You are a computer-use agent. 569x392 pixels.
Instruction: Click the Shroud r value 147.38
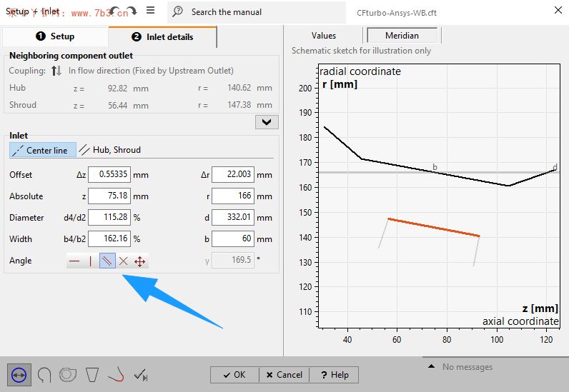(x=239, y=105)
